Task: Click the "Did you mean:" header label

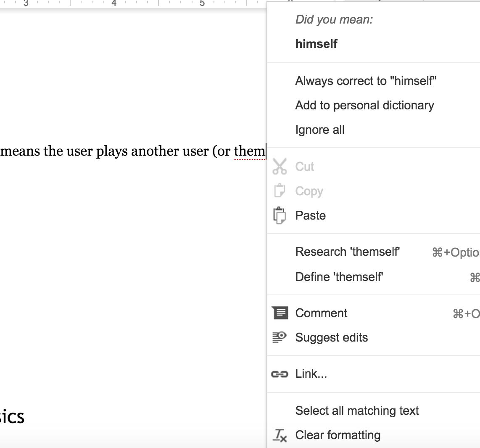Action: pos(334,19)
